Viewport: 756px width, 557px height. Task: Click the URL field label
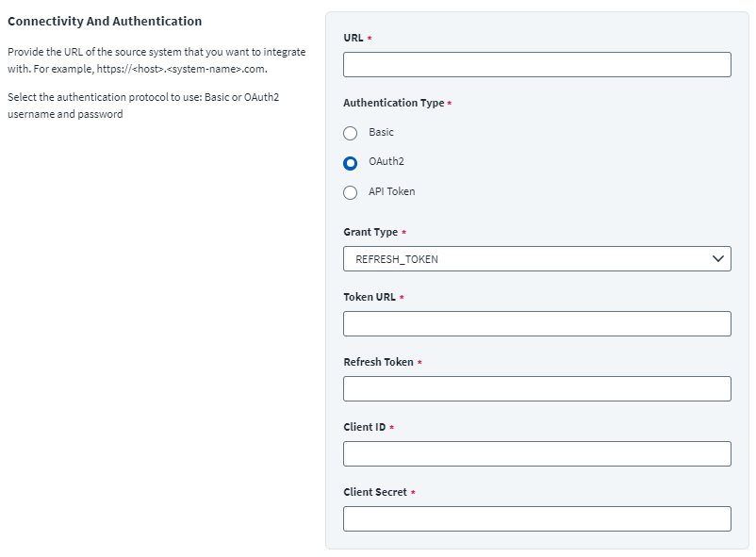click(354, 39)
